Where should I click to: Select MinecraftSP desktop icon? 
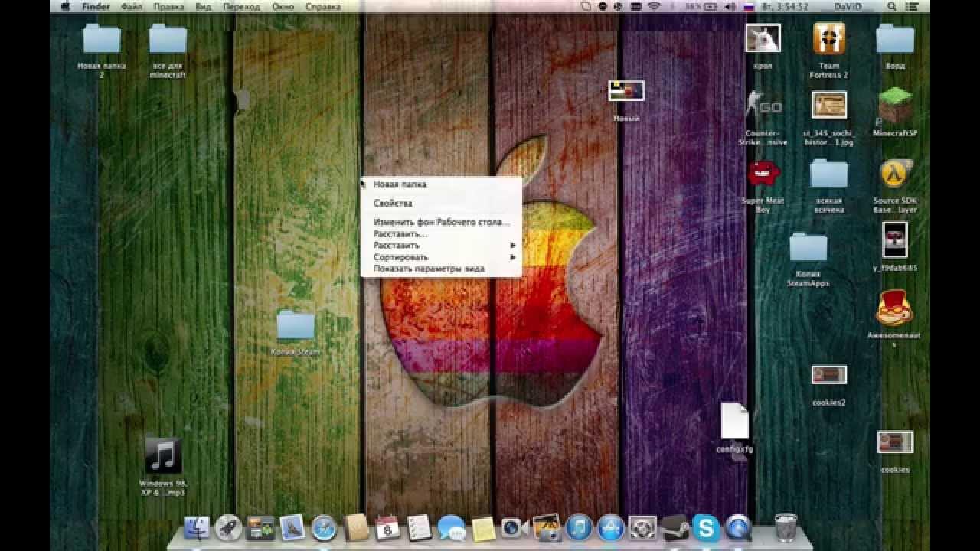895,106
